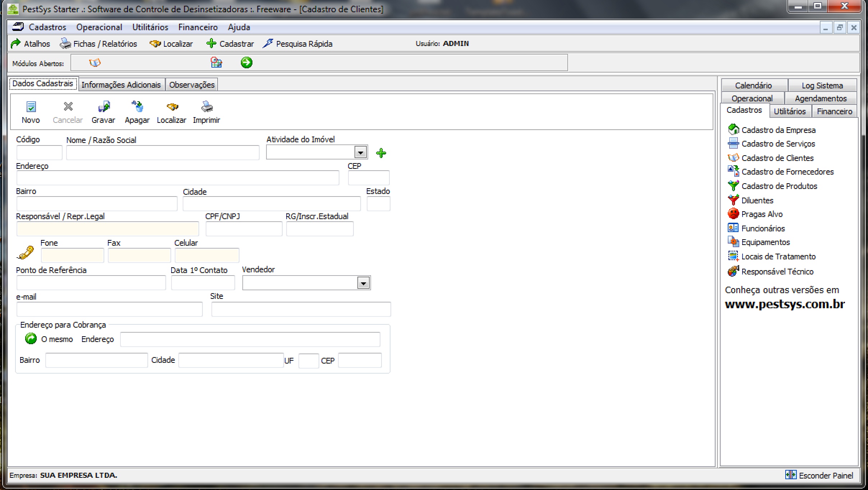Click the green 'O mesmo' arrow icon
This screenshot has width=868, height=490.
pos(31,338)
